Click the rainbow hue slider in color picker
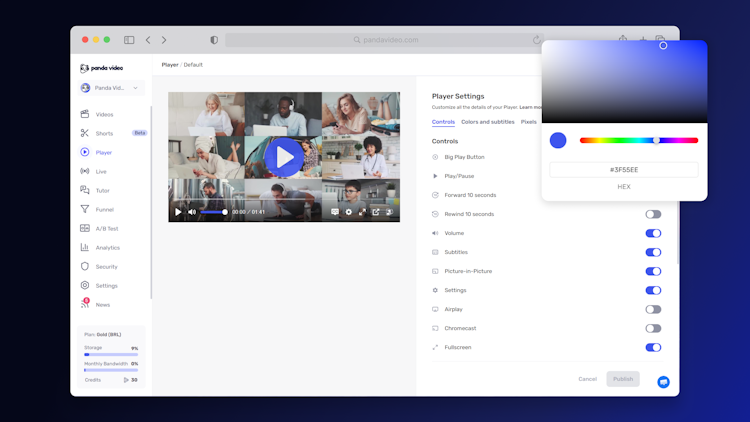Image resolution: width=750 pixels, height=422 pixels. [x=639, y=141]
